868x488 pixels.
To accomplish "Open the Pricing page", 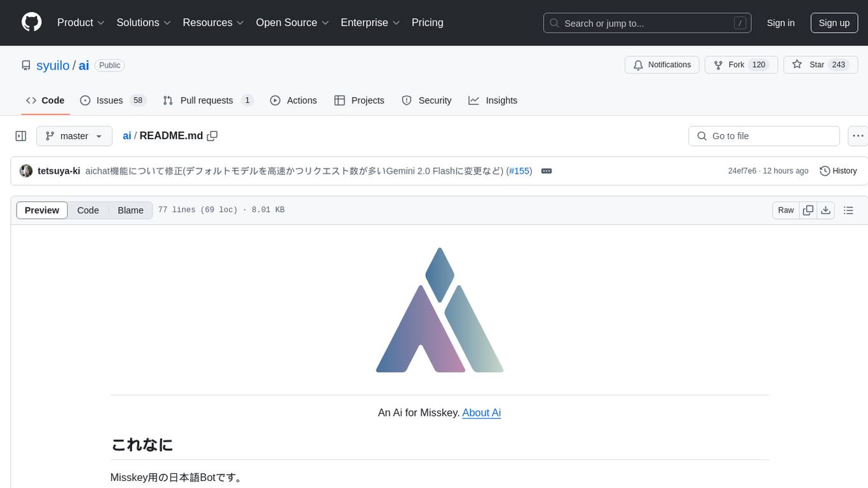I will click(x=428, y=22).
